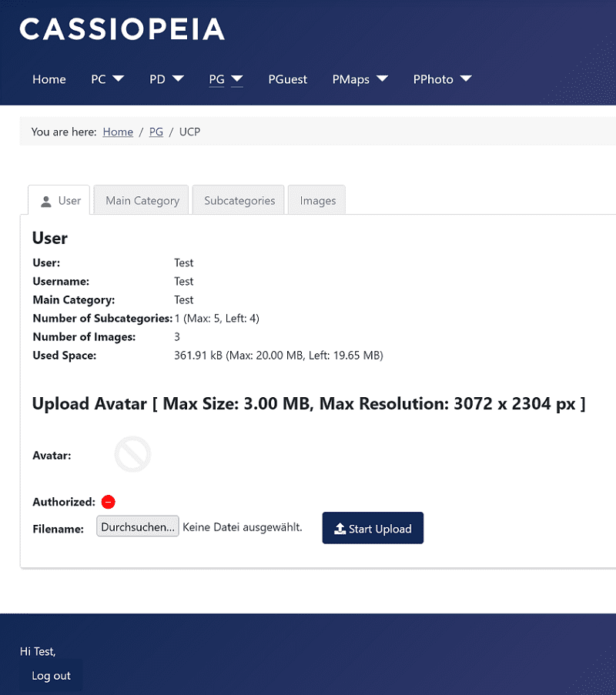This screenshot has height=695, width=616.
Task: Click the red unauthorized status icon
Action: coord(109,502)
